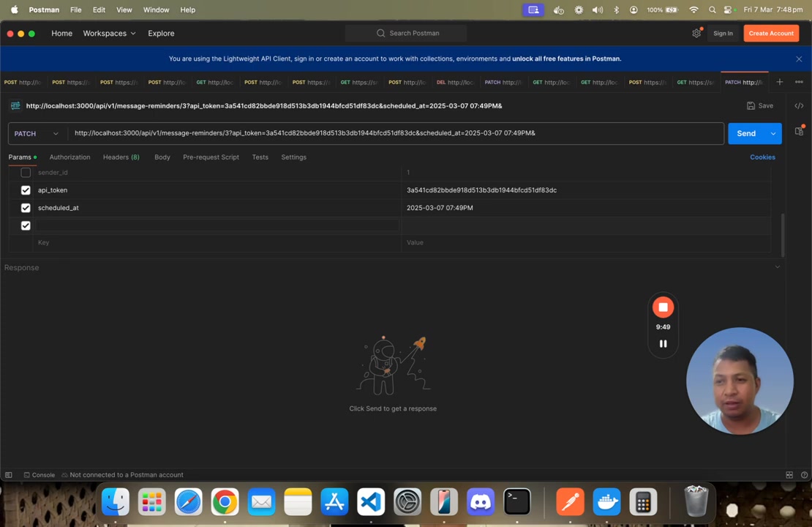Expand the Workspaces menu
Viewport: 812px width, 527px height.
(x=109, y=33)
